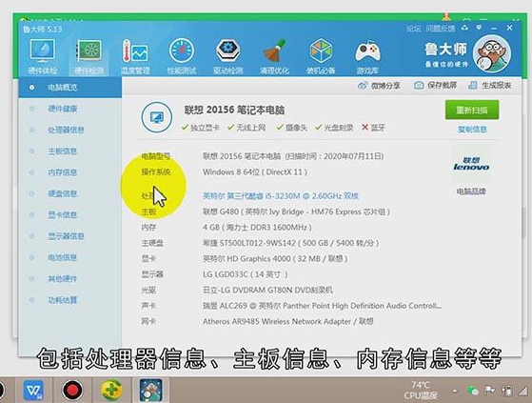Click 生成报表 to generate a report
532x403 pixels.
(x=489, y=85)
